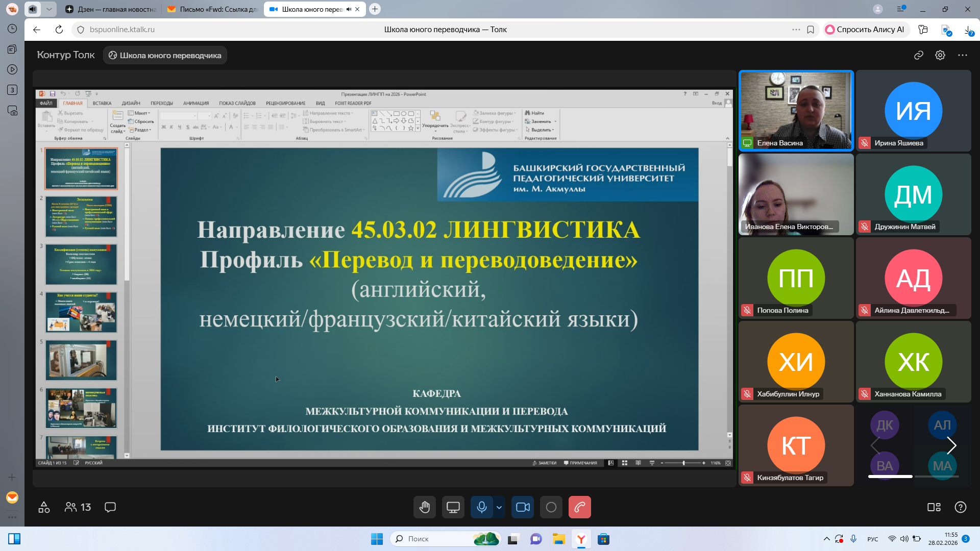The height and width of the screenshot is (551, 980).
Task: Open Windows Start menu
Action: pyautogui.click(x=377, y=539)
